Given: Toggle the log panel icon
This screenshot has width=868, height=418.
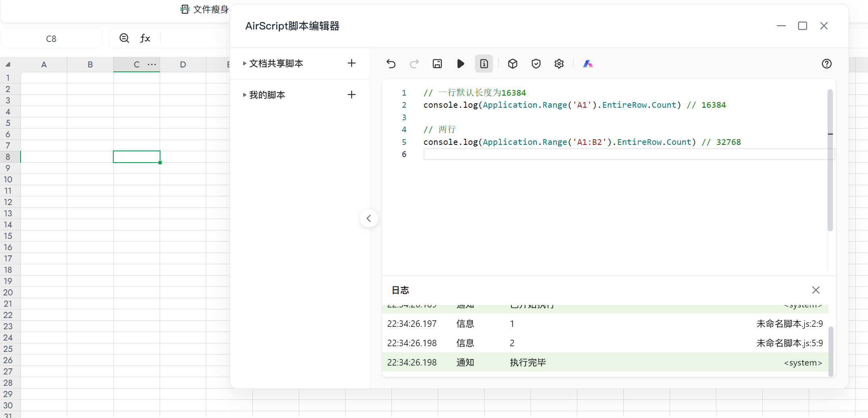Looking at the screenshot, I should pos(484,64).
